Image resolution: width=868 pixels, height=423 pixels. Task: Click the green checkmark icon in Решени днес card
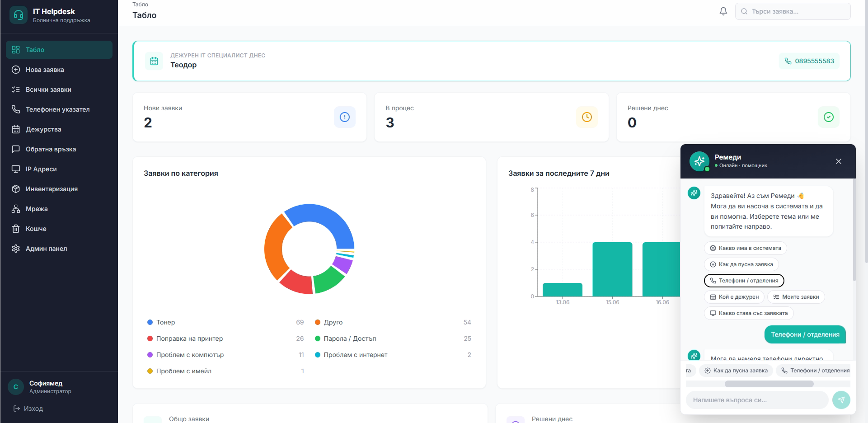click(x=829, y=117)
